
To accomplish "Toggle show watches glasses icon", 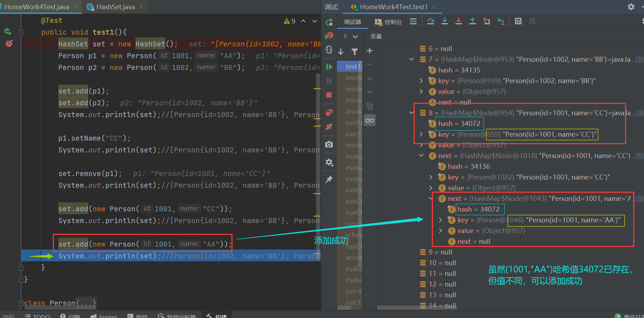I will [370, 120].
